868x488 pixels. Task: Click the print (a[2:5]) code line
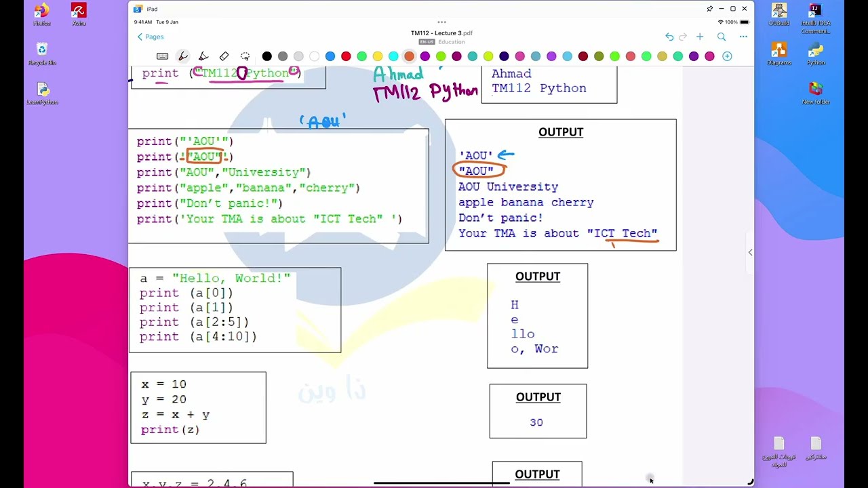coord(194,322)
